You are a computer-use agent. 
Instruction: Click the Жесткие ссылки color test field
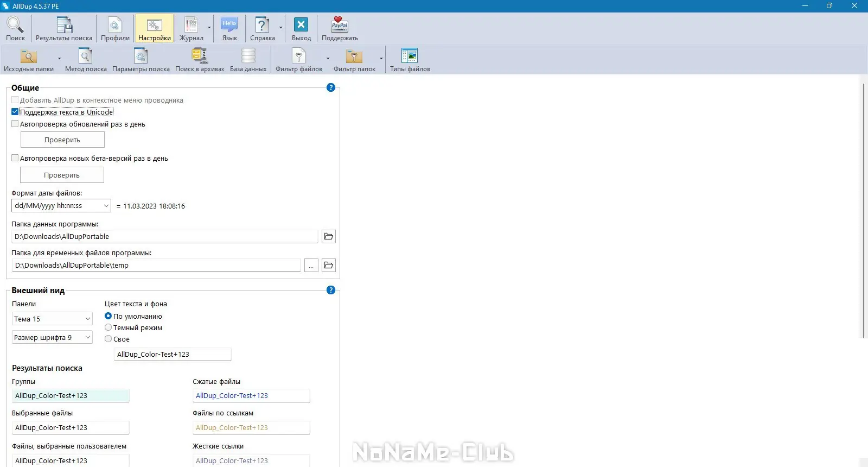[251, 460]
